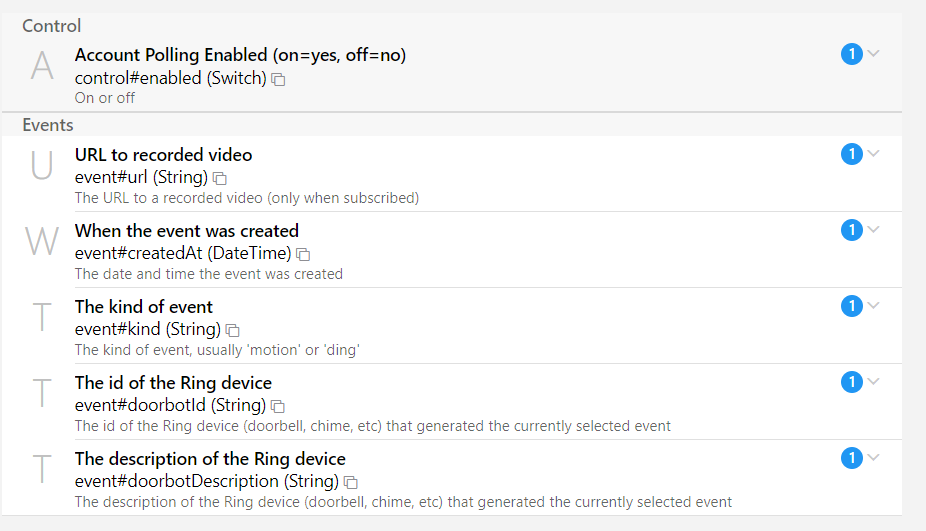This screenshot has height=531, width=926.
Task: Expand 'The kind of event' channel
Action: (874, 305)
